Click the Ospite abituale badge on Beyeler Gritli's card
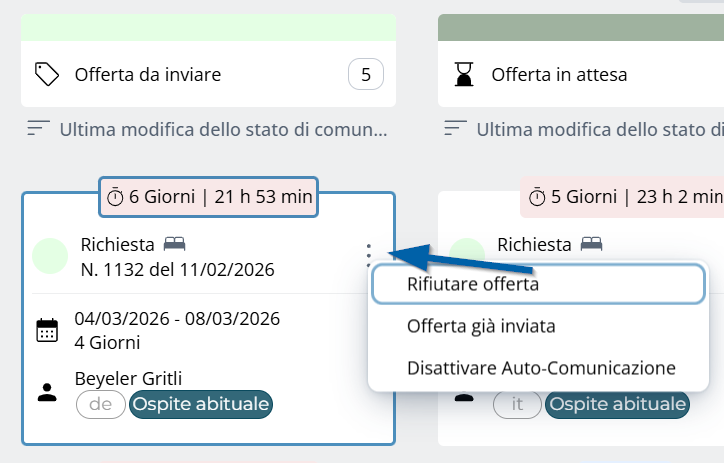This screenshot has height=463, width=724. coord(201,404)
